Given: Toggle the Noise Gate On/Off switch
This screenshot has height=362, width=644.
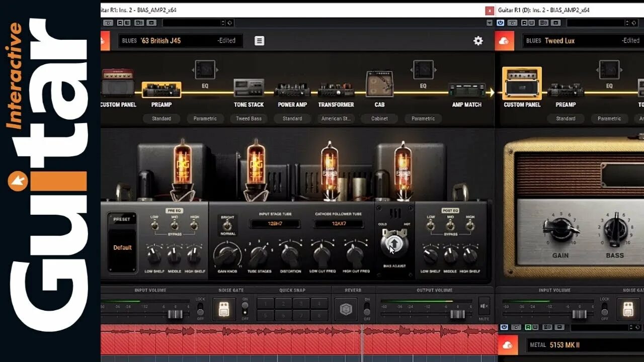Looking at the screenshot, I should click(x=245, y=309).
